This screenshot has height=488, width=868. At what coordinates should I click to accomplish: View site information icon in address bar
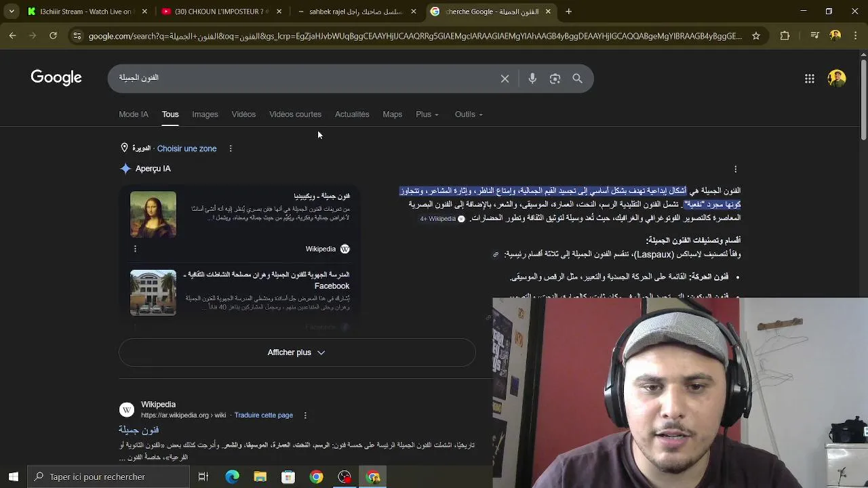77,36
